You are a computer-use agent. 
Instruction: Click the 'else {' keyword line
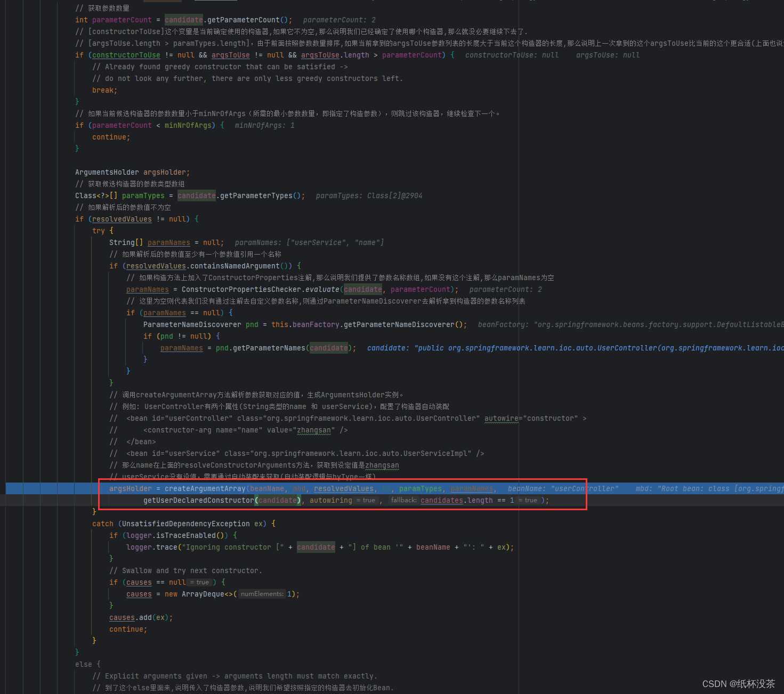tap(88, 664)
